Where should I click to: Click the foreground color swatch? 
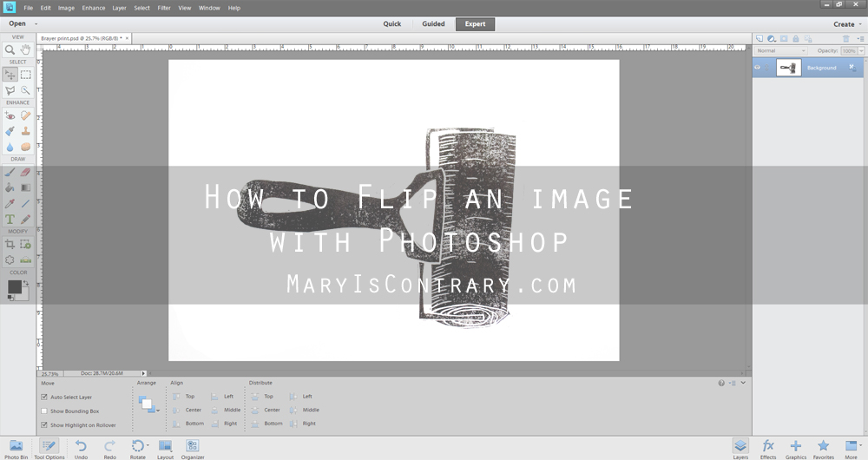click(x=15, y=286)
